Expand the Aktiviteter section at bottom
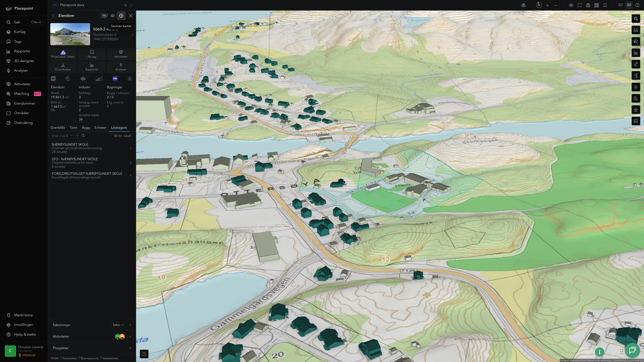 click(x=92, y=336)
